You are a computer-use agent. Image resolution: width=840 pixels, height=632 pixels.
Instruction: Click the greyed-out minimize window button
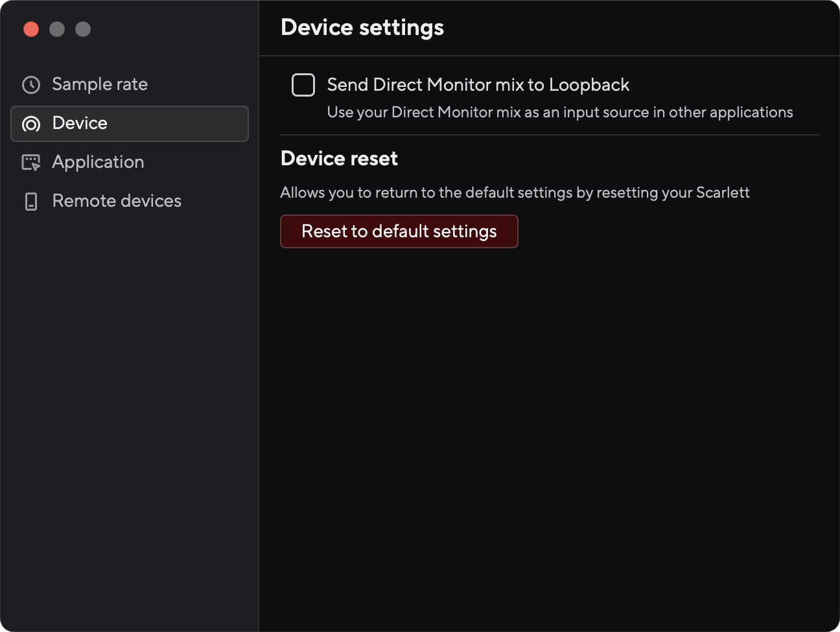[x=57, y=29]
